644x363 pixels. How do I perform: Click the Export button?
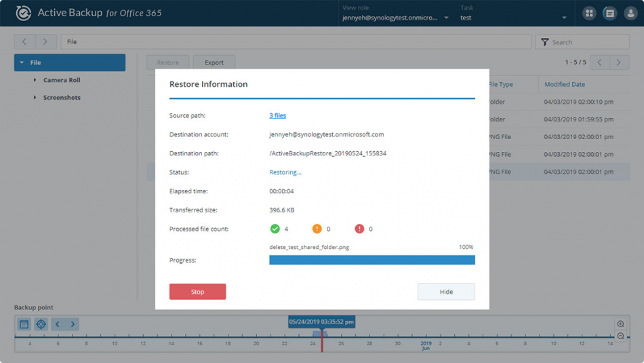click(x=214, y=62)
